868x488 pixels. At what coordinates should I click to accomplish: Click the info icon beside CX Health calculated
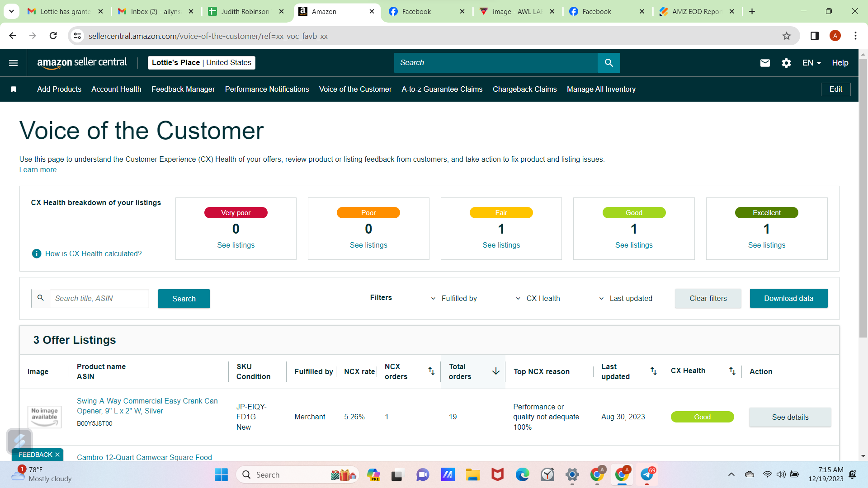(37, 254)
